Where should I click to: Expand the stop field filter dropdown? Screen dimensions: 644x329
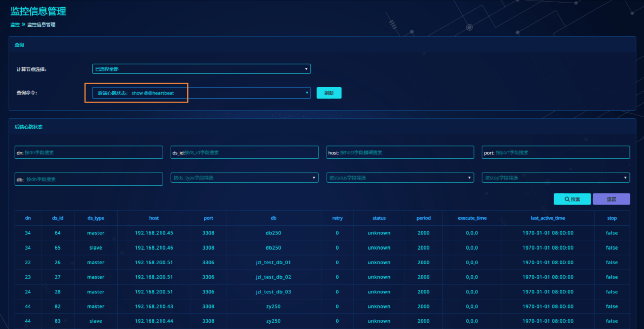(x=556, y=178)
